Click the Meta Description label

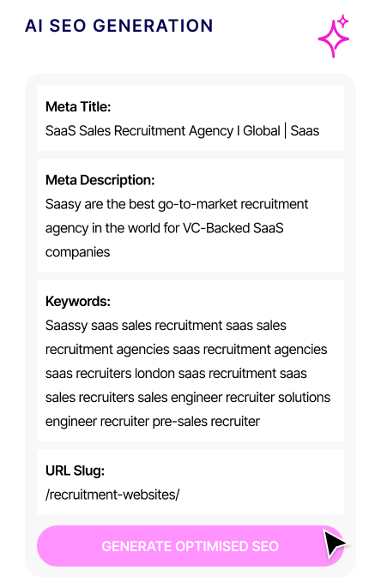(x=100, y=180)
